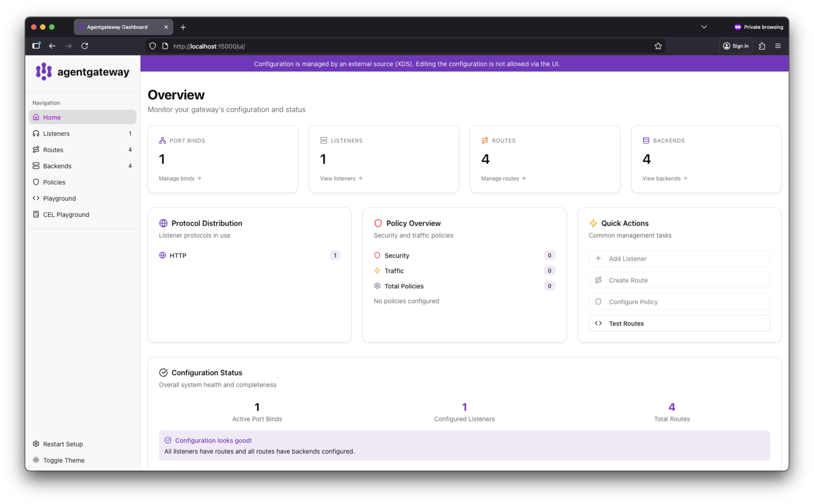Open Policies via the shield icon

tap(36, 182)
